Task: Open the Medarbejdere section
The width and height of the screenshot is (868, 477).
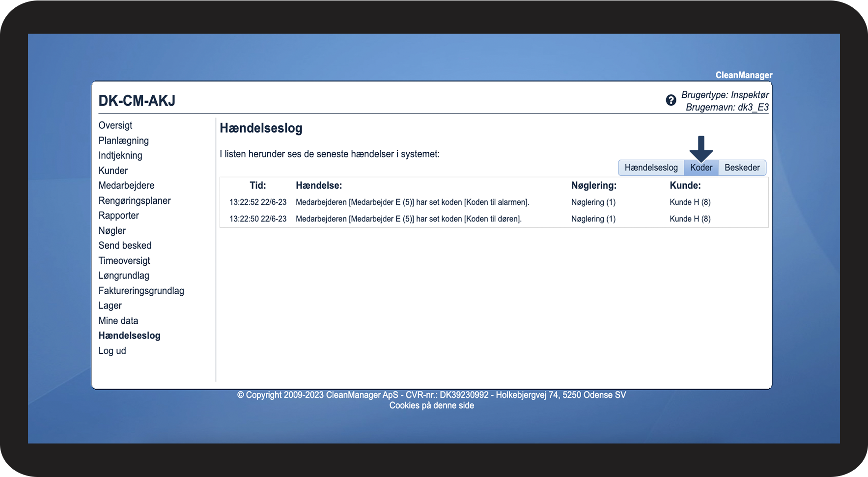Action: click(x=126, y=185)
